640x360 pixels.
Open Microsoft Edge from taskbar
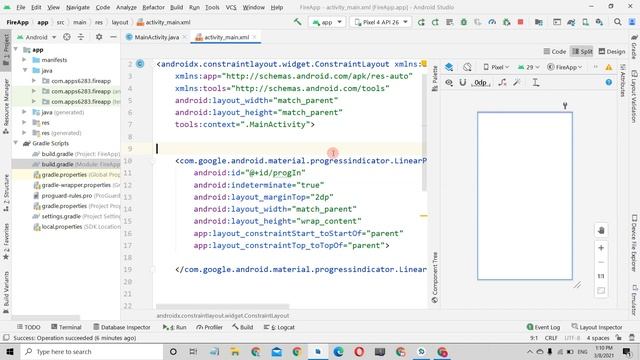[338, 352]
